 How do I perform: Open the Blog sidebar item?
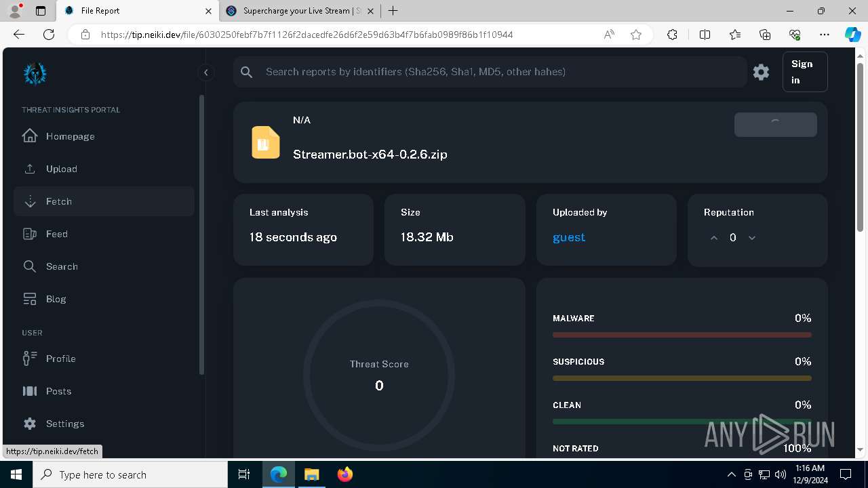[x=104, y=299]
